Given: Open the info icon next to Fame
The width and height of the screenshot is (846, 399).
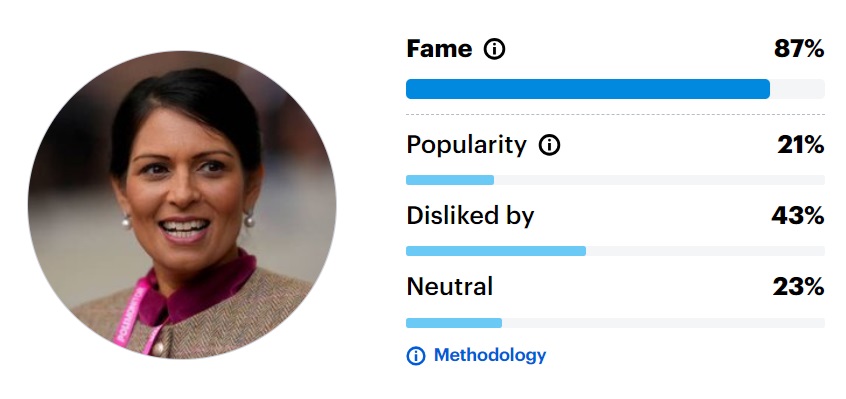Looking at the screenshot, I should (x=494, y=49).
